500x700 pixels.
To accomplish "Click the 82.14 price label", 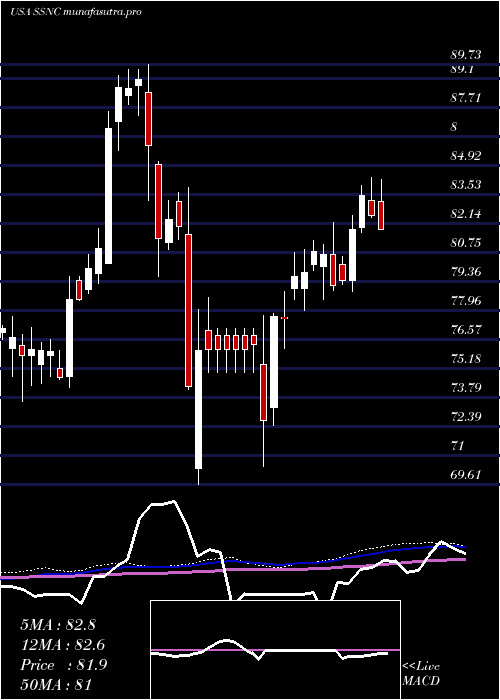I will [x=466, y=214].
